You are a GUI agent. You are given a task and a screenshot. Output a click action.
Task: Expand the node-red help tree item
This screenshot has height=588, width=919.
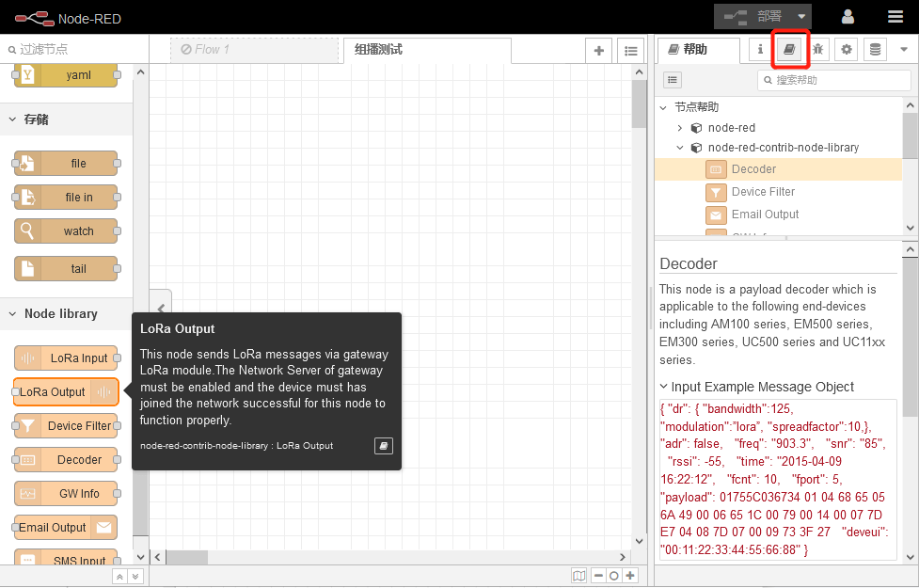(x=680, y=128)
